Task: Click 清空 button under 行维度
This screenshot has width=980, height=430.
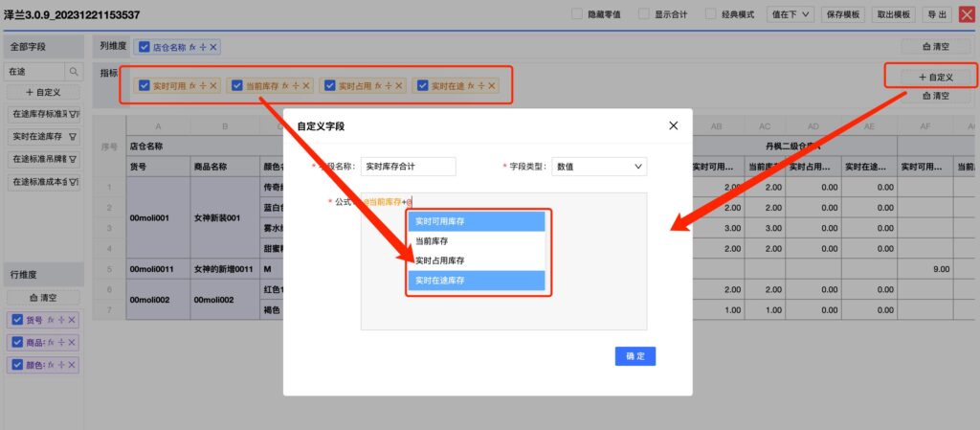Action: click(43, 298)
